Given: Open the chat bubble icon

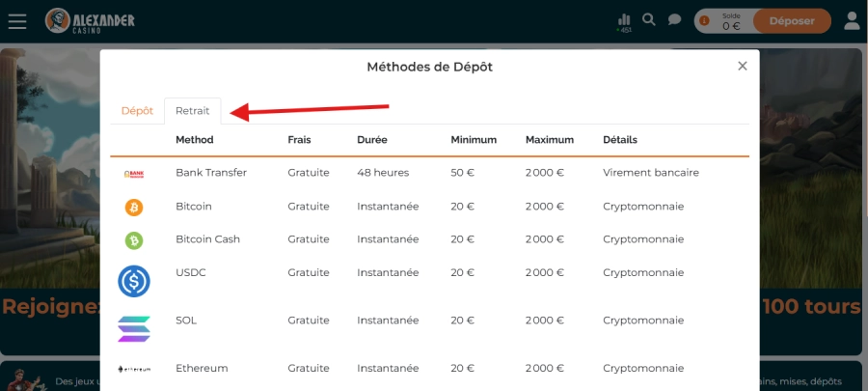Looking at the screenshot, I should (x=675, y=20).
